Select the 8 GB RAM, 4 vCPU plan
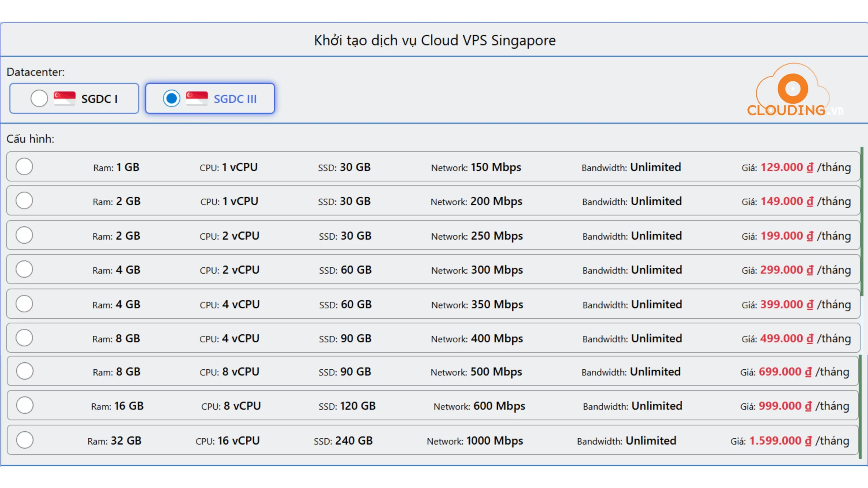This screenshot has height=488, width=868. click(x=24, y=338)
